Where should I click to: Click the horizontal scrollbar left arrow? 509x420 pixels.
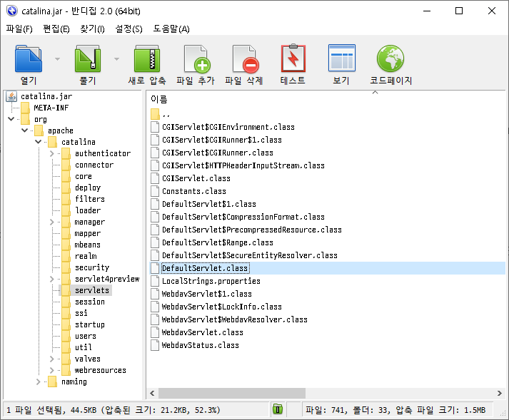[x=152, y=393]
